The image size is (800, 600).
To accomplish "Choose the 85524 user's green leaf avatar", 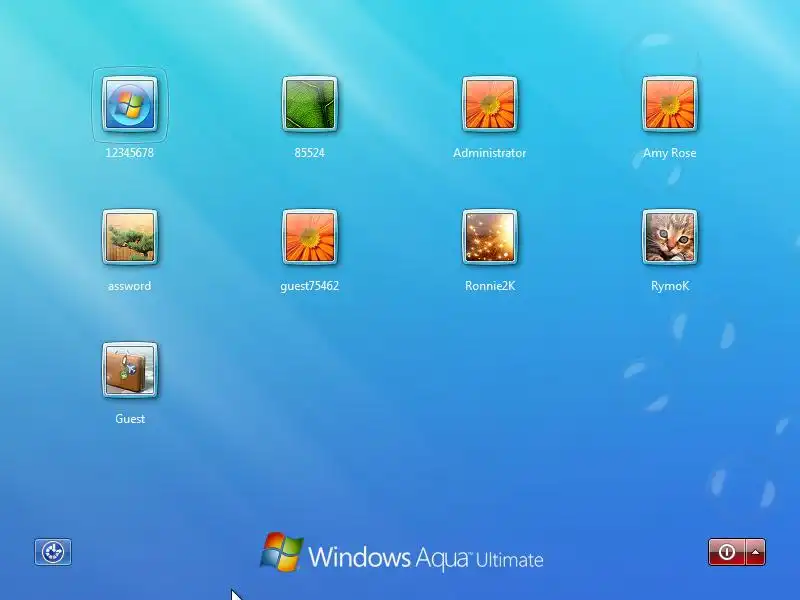I will pos(310,104).
